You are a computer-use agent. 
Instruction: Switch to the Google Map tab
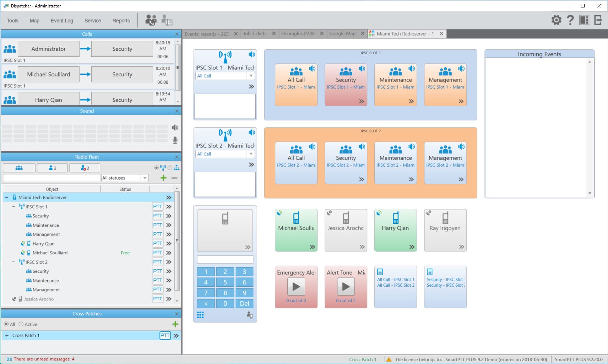342,34
